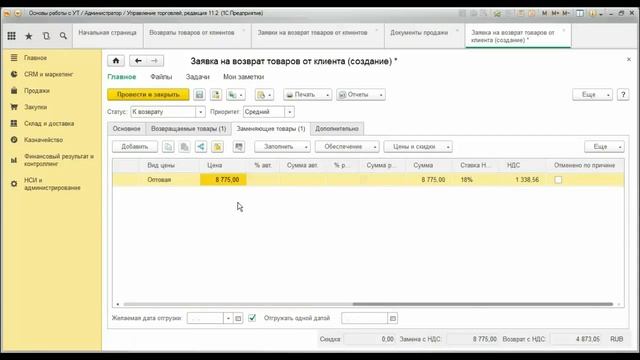
Task: Click the Провести и закрыть button
Action: pos(148,95)
